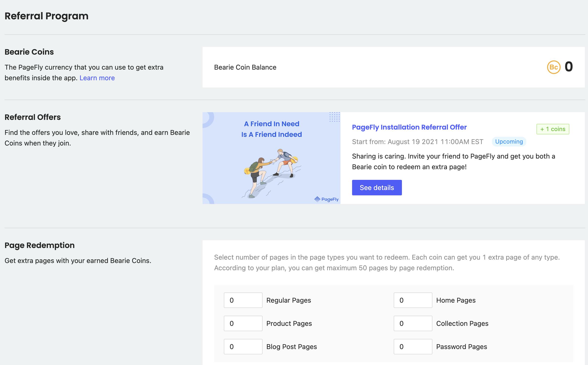Focus the Password Pages number field

point(413,347)
